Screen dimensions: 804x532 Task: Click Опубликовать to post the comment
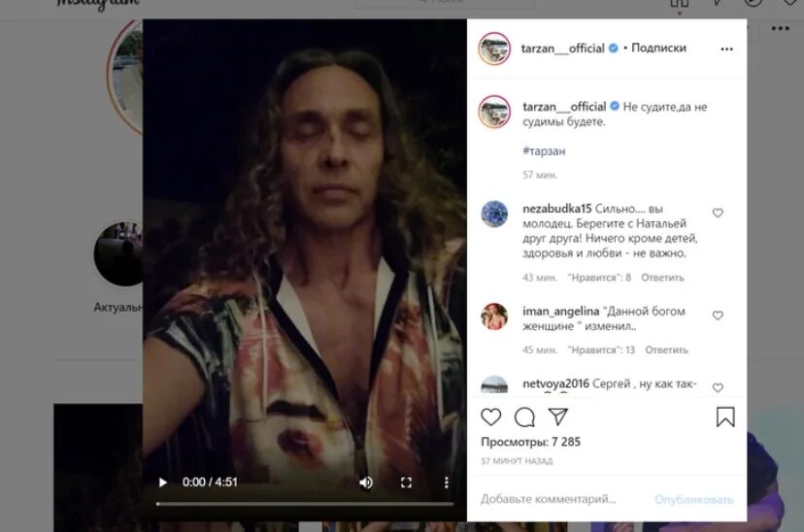click(693, 499)
